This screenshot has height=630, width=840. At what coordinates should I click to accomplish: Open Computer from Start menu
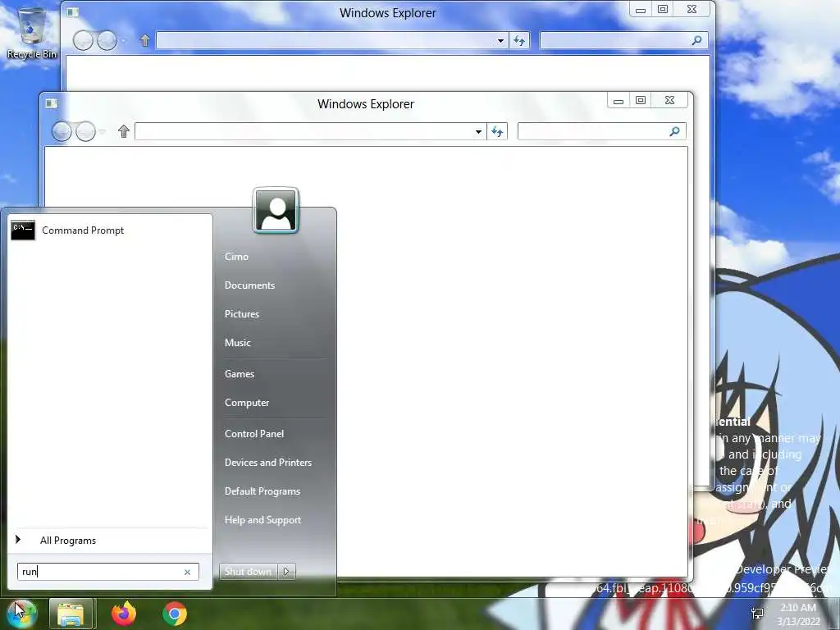(246, 403)
